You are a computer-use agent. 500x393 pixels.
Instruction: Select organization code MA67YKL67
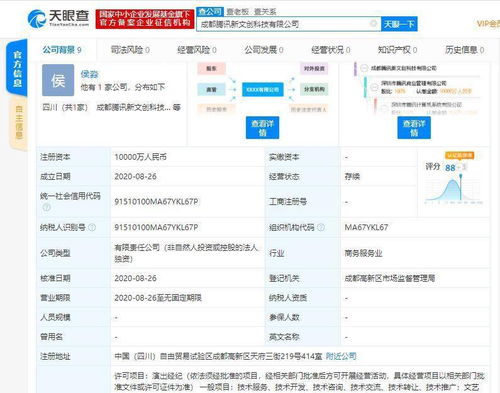(366, 227)
